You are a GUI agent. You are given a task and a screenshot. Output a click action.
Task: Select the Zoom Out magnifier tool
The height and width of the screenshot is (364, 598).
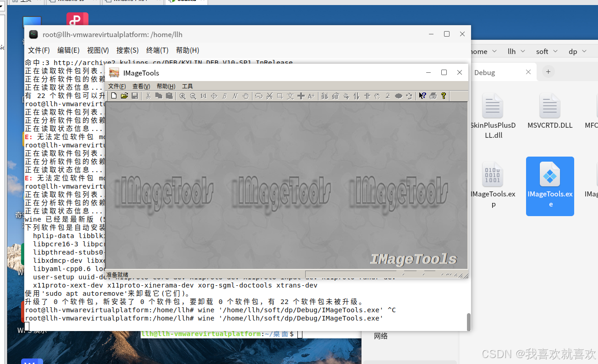click(193, 96)
